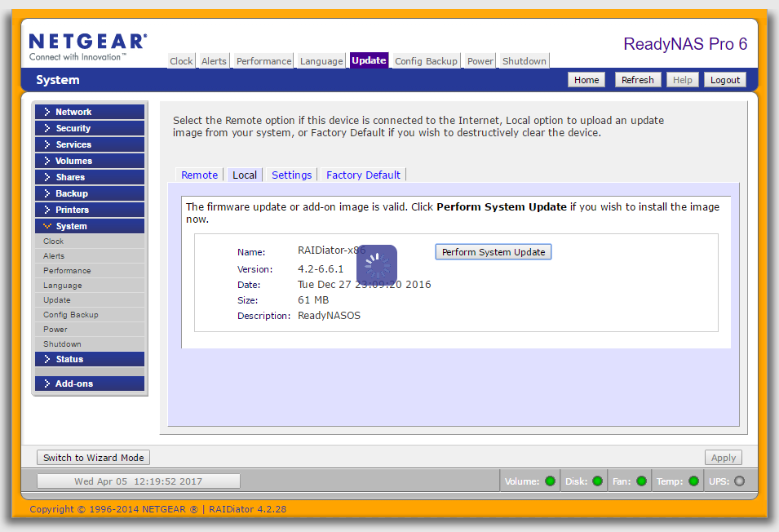The image size is (779, 532).
Task: Click the ReadyNAS Pro 6 title
Action: (685, 44)
